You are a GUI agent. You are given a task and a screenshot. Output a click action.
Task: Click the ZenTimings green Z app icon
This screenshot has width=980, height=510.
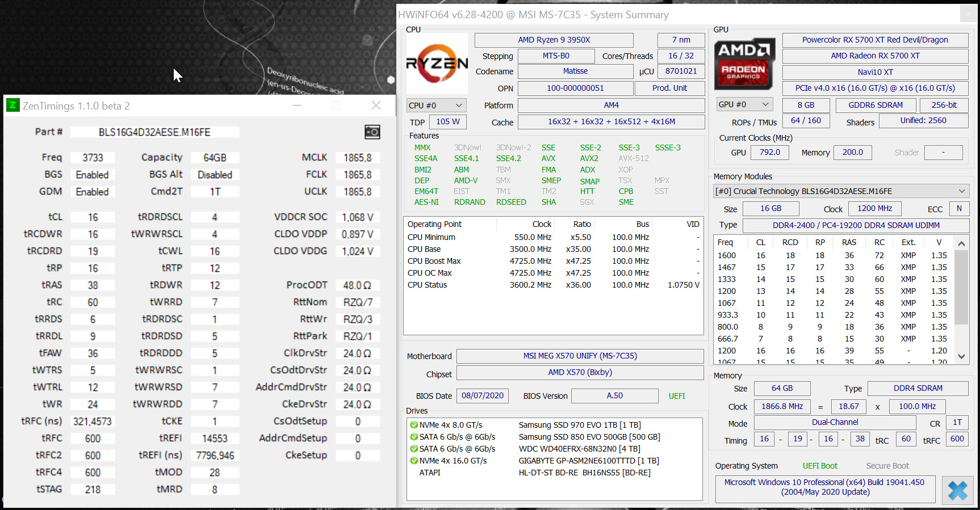(x=13, y=106)
